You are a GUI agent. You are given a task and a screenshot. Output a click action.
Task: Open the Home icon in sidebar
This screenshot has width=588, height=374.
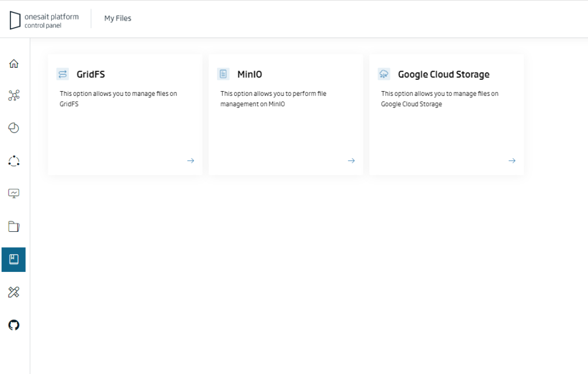click(14, 64)
